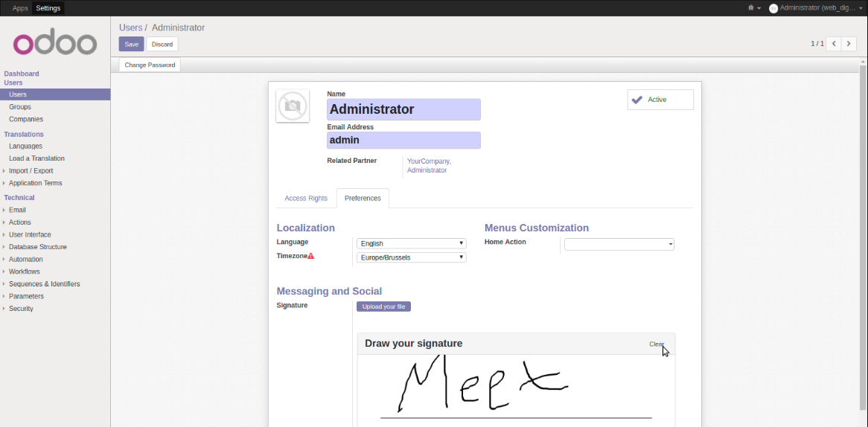The width and height of the screenshot is (868, 427).
Task: Open the debug bug icon menu
Action: [x=753, y=8]
